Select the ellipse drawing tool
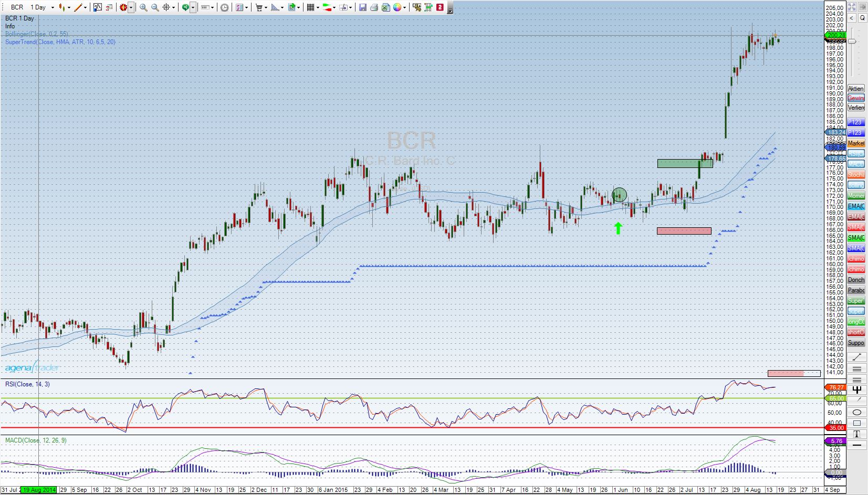The image size is (868, 495). (x=856, y=412)
